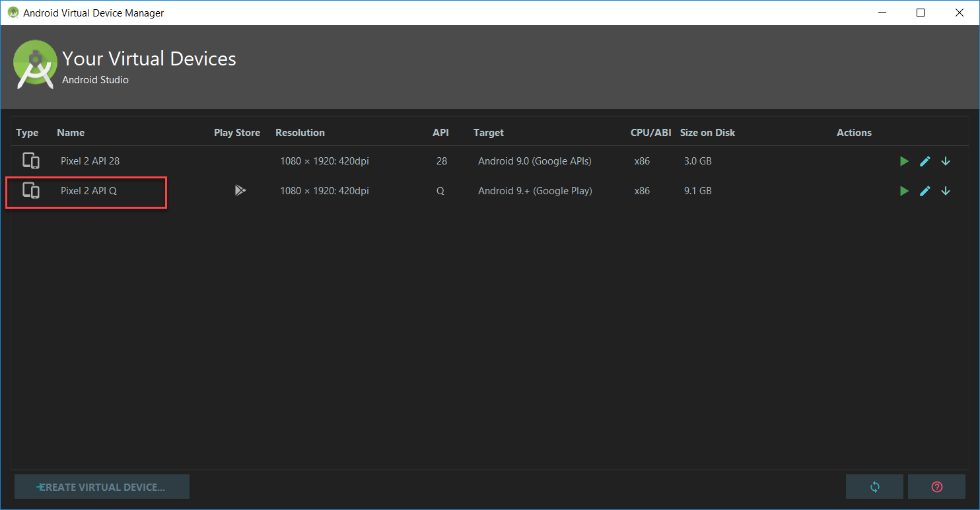Screen dimensions: 980x510
Task: Click Android 9.+ (Google Play) target
Action: (x=535, y=191)
